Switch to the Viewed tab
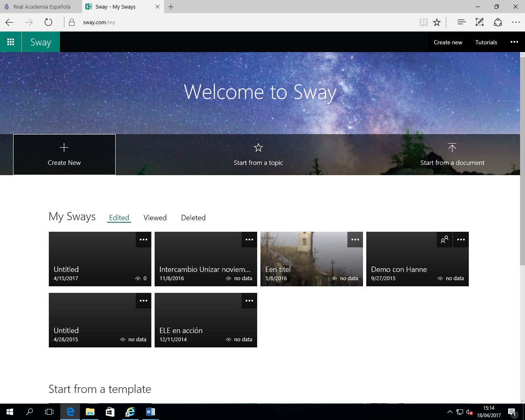This screenshot has width=525, height=420. coord(155,218)
